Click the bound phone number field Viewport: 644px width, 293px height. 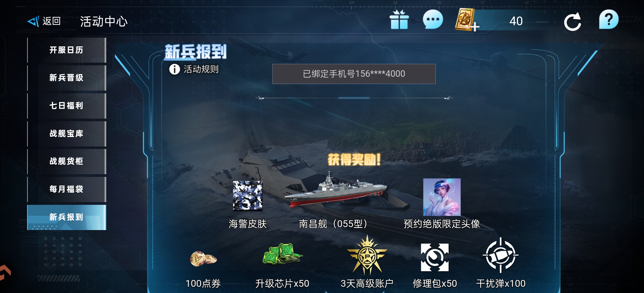(354, 74)
